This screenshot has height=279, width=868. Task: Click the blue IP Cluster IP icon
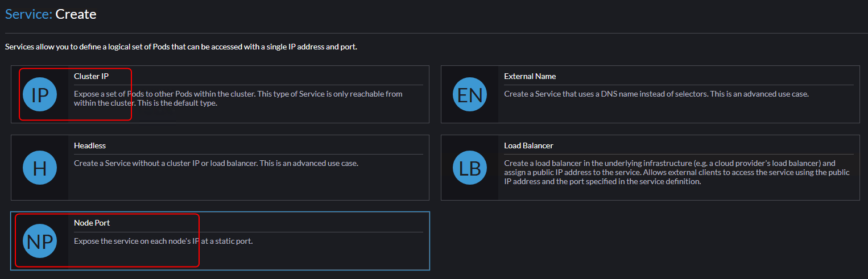pos(40,94)
